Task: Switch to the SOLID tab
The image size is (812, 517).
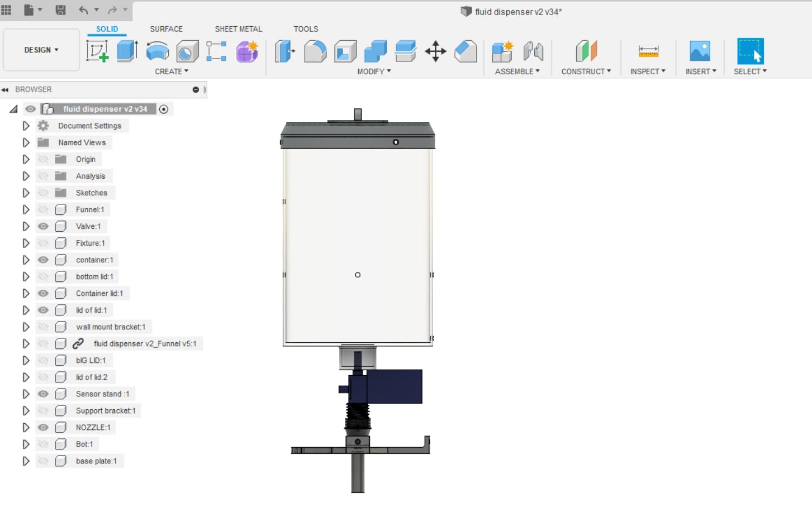Action: [x=107, y=29]
